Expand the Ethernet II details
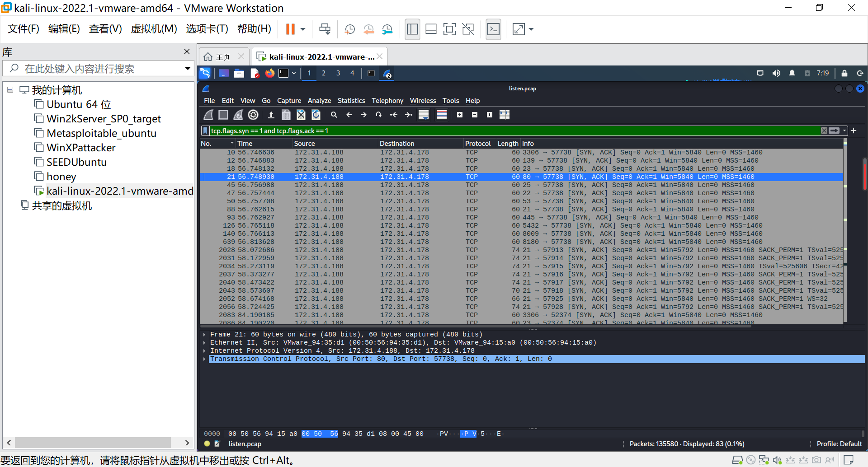The height and width of the screenshot is (467, 868). [204, 343]
